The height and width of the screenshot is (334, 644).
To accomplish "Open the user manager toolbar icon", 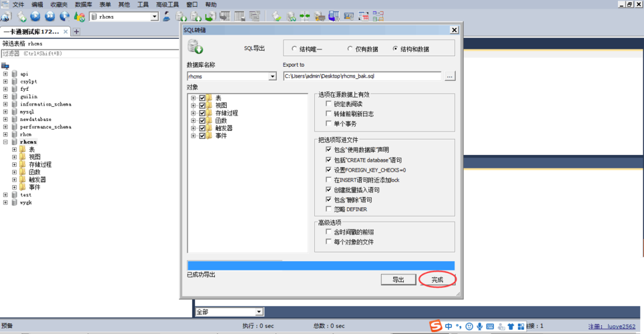I will coord(167,17).
